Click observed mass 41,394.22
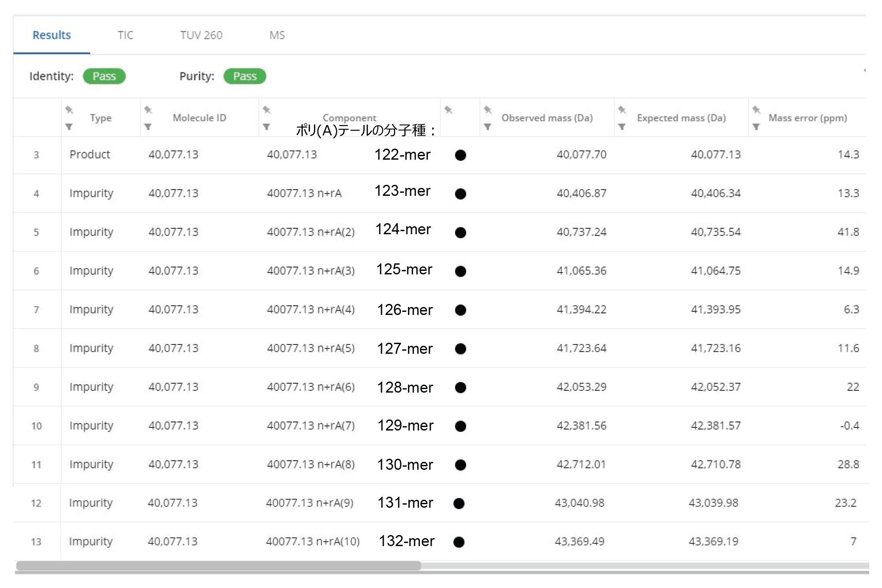Viewport: 882px width, 588px height. (x=581, y=309)
